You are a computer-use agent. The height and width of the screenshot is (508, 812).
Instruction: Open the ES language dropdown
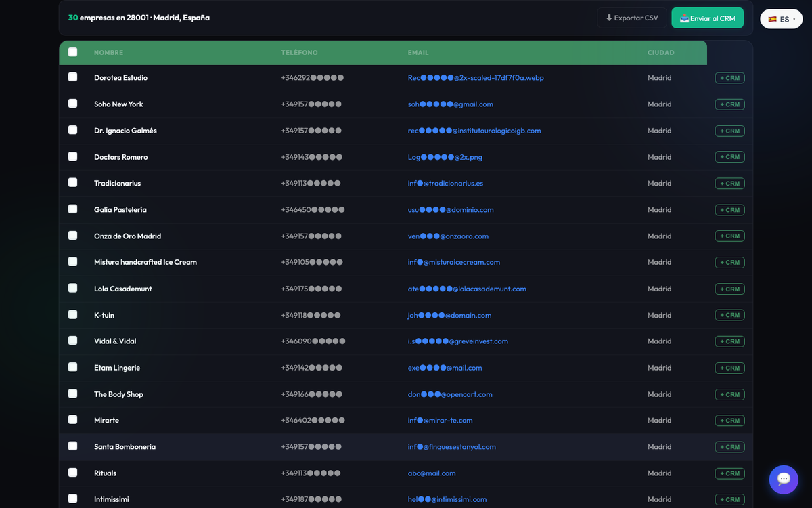782,19
